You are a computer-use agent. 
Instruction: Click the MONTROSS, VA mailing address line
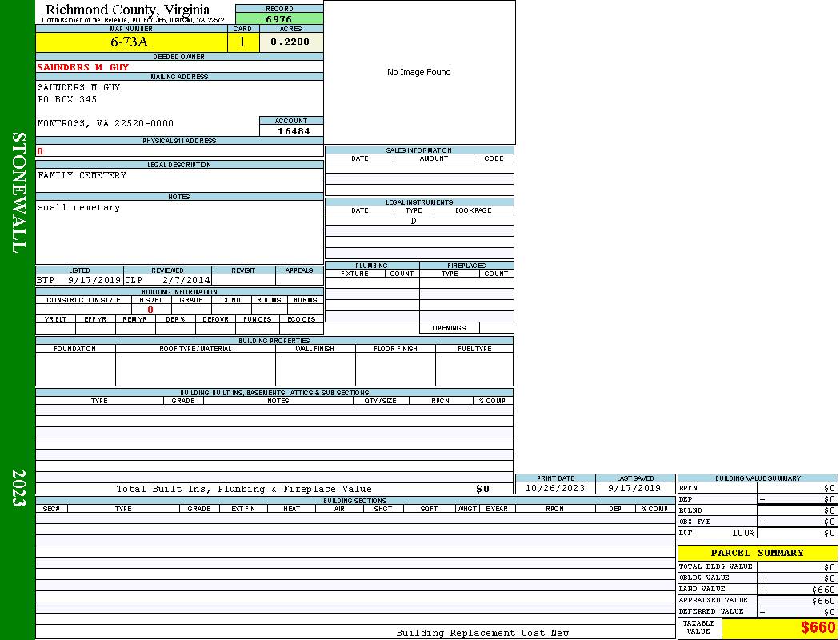click(106, 124)
